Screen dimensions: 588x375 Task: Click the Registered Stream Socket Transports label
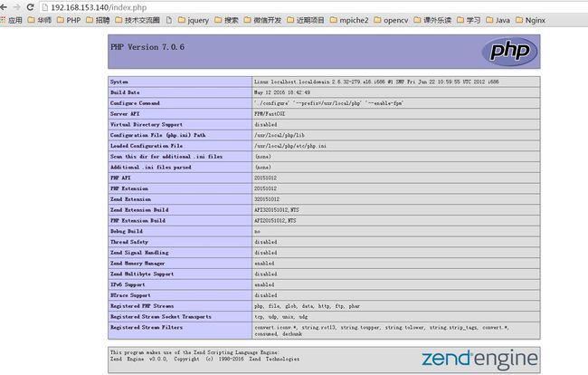(x=161, y=317)
